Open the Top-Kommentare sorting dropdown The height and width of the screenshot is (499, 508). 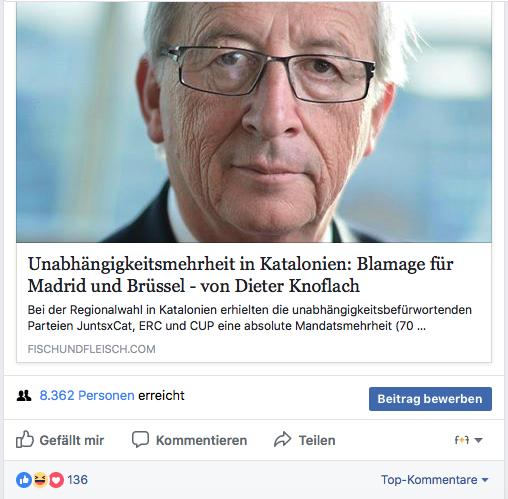(434, 480)
